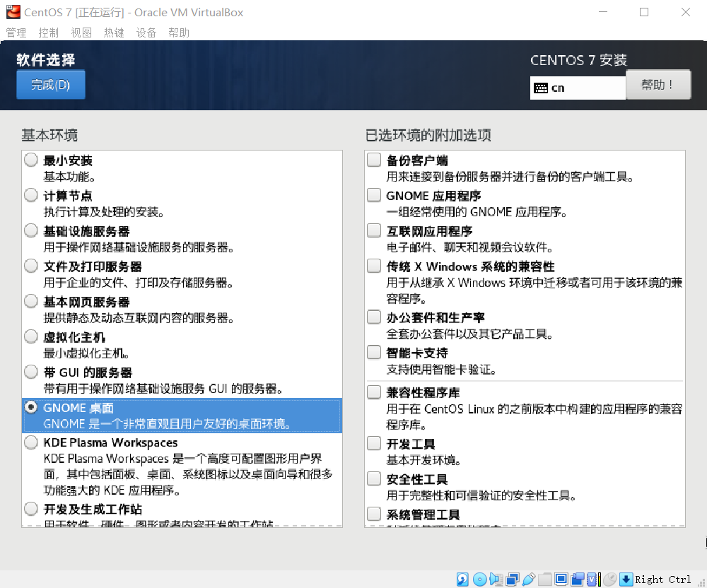
Task: Click the 帮助！ installer button
Action: [x=658, y=84]
